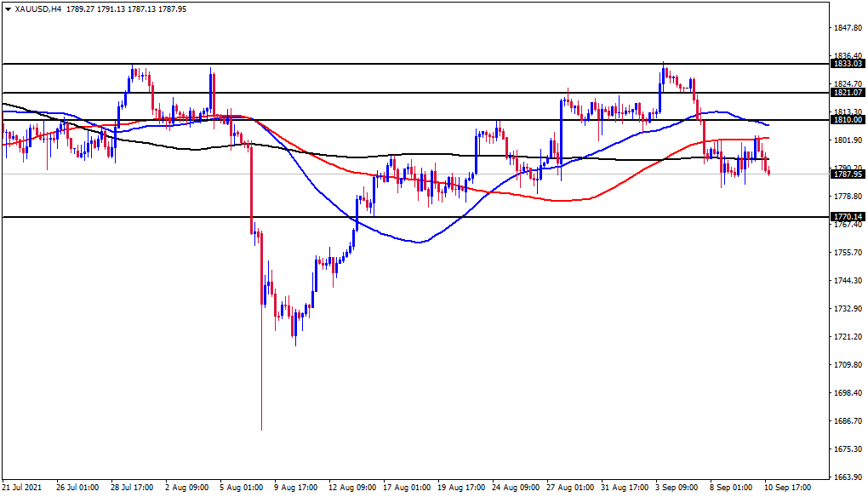Click the 24 Aug 09:00 time label
Viewport: 868px width, 497px height.
[516, 488]
